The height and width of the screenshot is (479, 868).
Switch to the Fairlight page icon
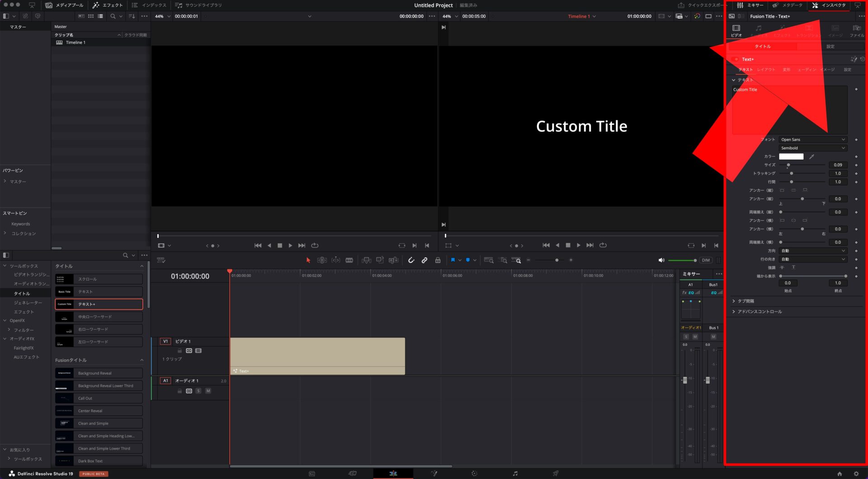tap(515, 474)
